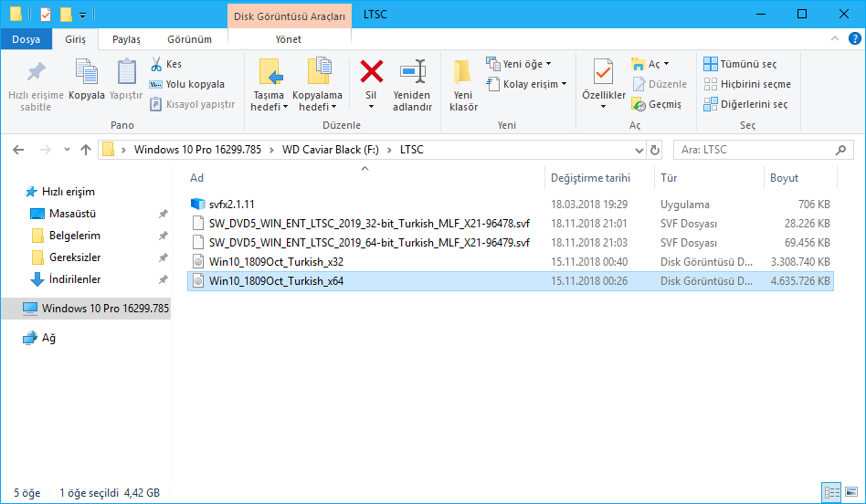The image size is (866, 504).
Task: Click Diğerlerini seç invert selection
Action: 745,104
